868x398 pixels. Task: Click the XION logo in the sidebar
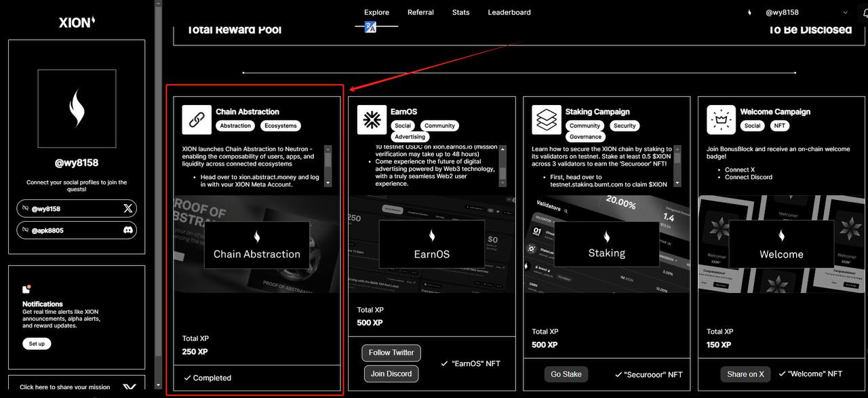[77, 22]
